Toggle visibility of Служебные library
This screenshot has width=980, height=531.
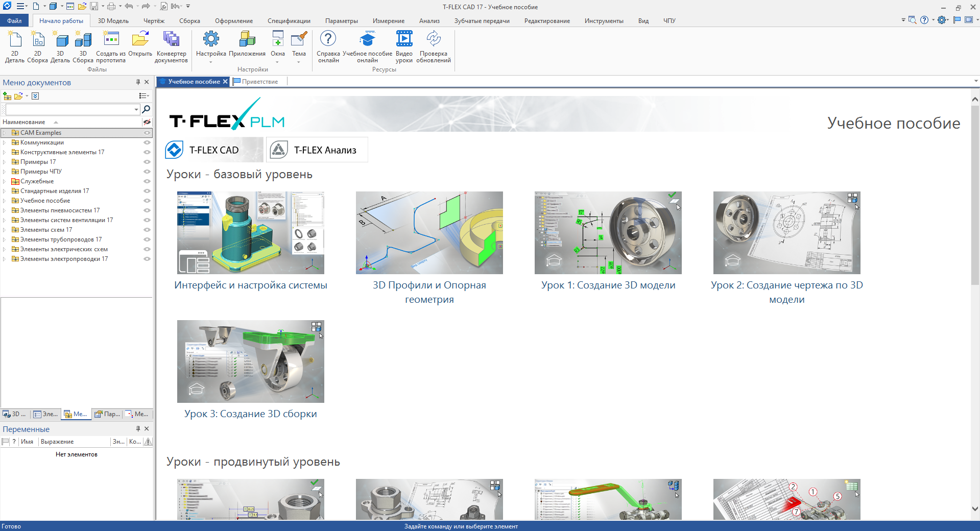pos(147,181)
